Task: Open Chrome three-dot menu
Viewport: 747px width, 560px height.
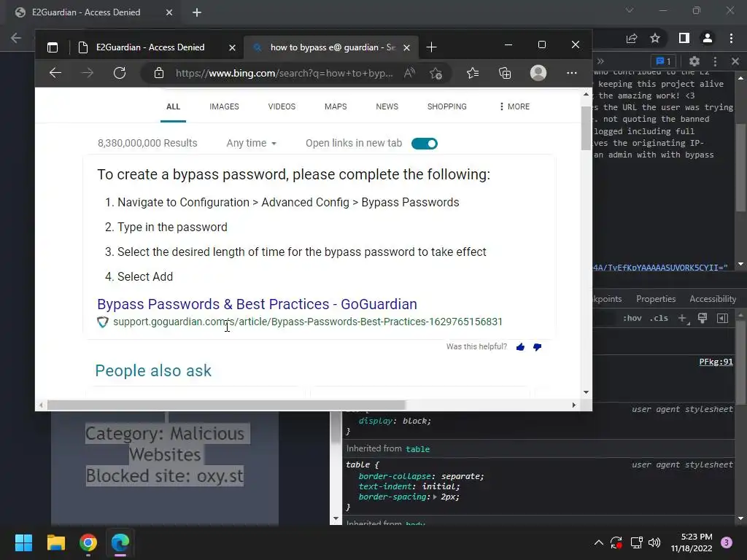Action: click(731, 38)
